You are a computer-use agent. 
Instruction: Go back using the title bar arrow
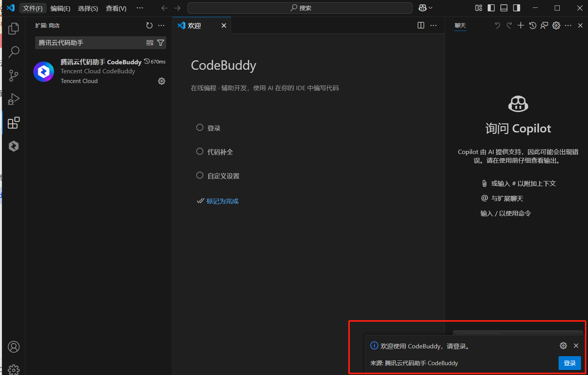click(x=165, y=8)
